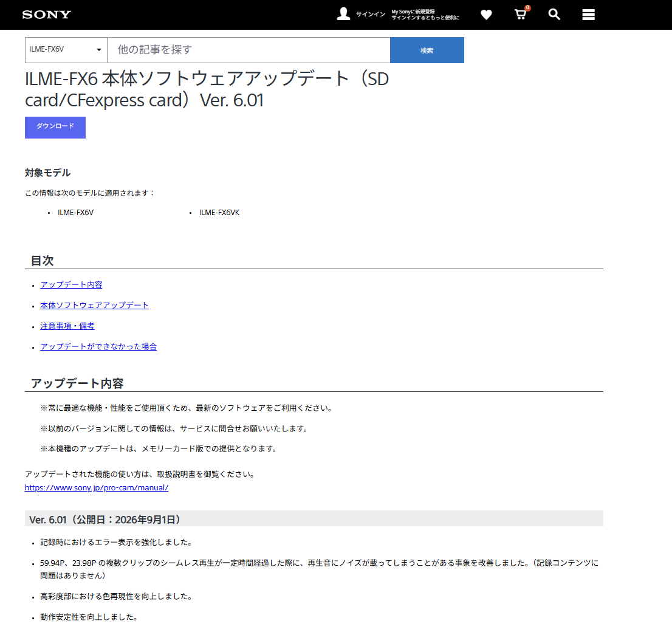Open the 本体ソフトウェアアップデート contents link
Viewport: 672px width, 635px height.
[x=94, y=305]
